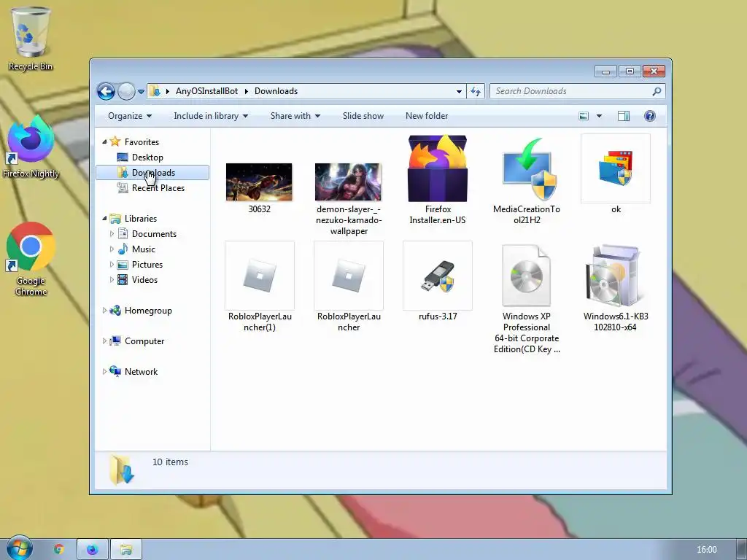
Task: Open Recent Places under Favorites
Action: 158,188
